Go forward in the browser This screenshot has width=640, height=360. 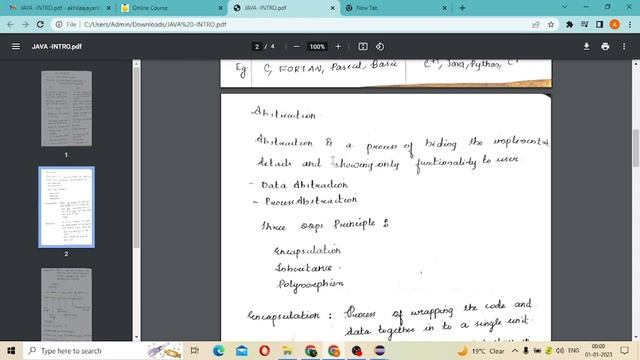(x=25, y=24)
